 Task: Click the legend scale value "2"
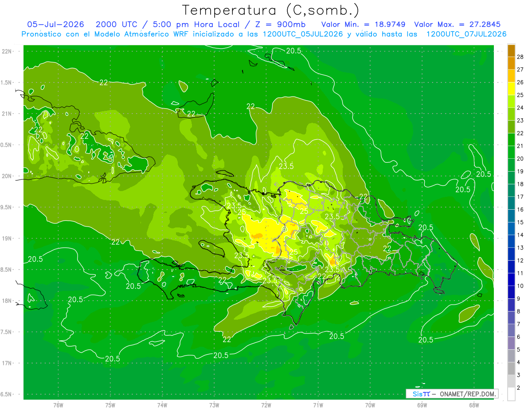point(519,388)
